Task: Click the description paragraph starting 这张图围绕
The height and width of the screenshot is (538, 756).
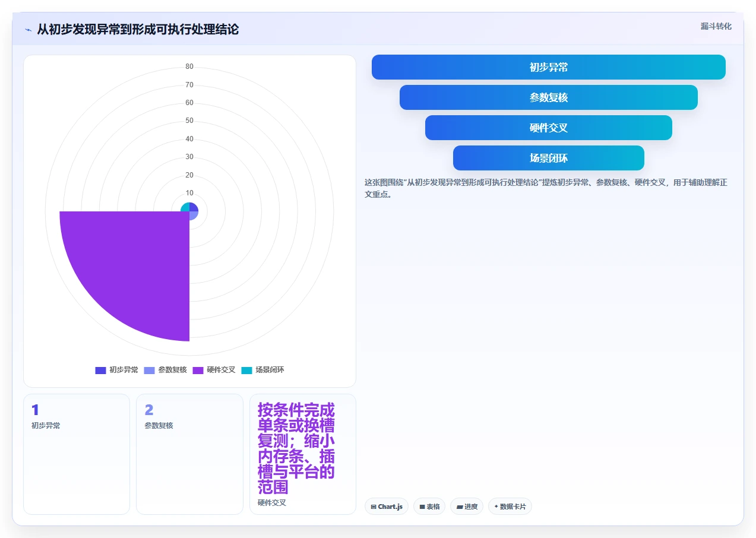Action: tap(546, 188)
